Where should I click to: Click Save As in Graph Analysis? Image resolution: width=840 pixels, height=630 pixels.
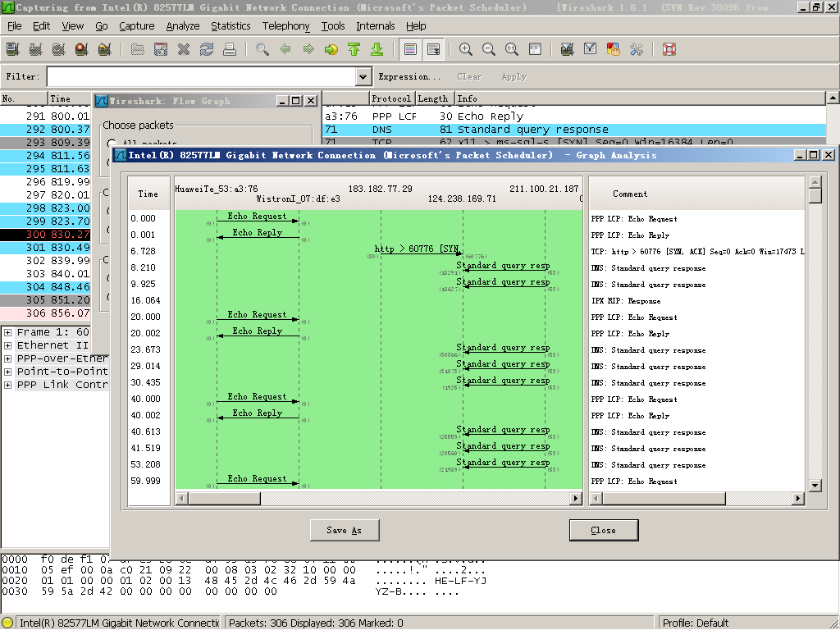pos(345,531)
